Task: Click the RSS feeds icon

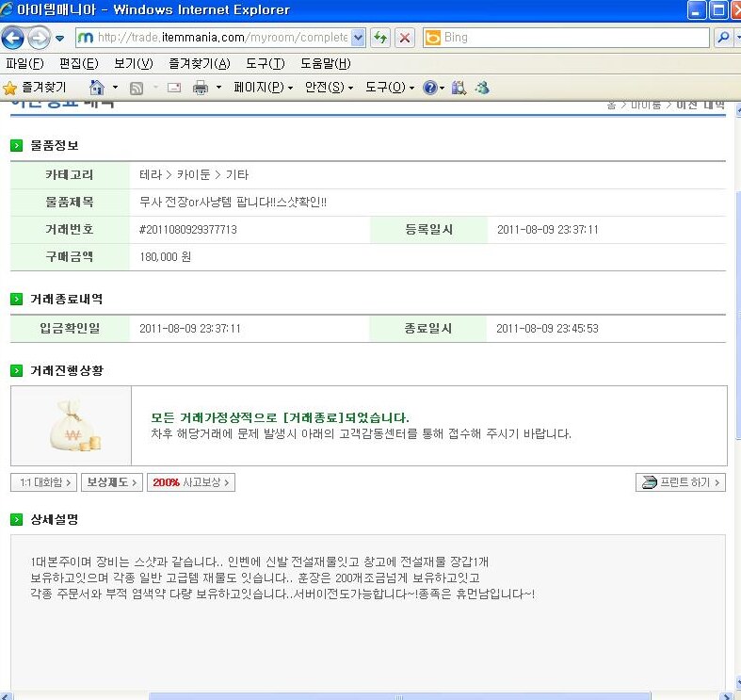Action: (137, 88)
